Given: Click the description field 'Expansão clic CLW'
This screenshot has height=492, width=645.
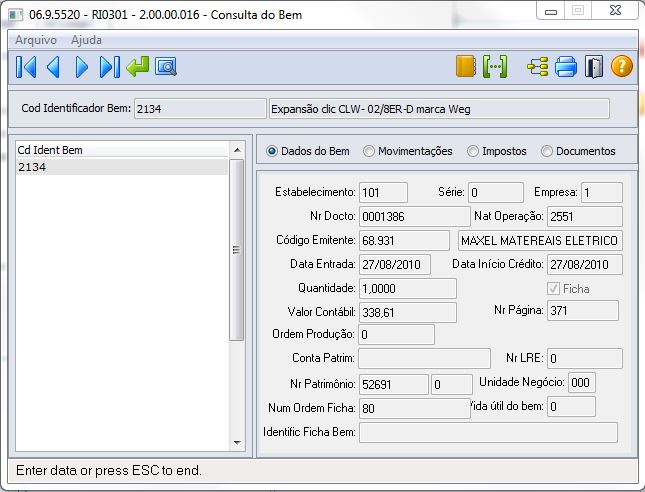Looking at the screenshot, I should (x=439, y=109).
